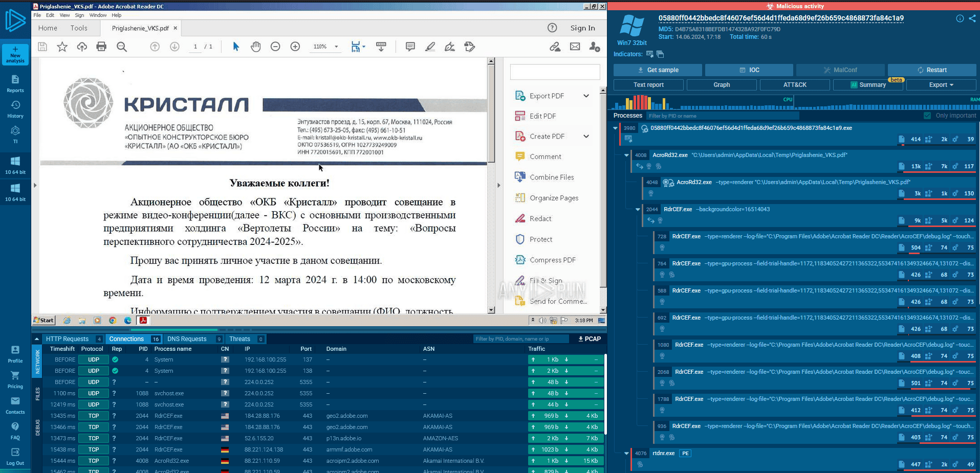Open the AI Summary beta button
The image size is (980, 473).
coord(868,85)
